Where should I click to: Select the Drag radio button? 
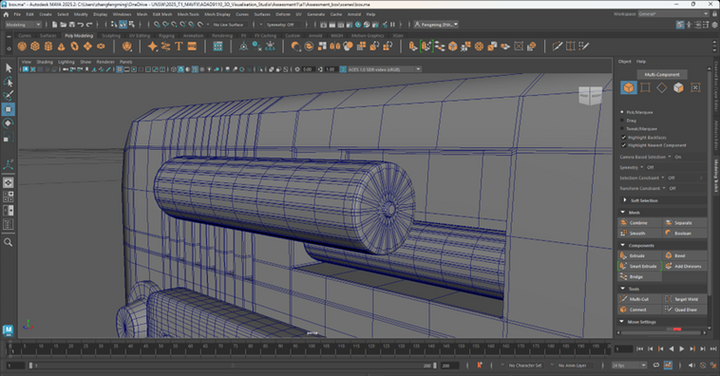622,120
